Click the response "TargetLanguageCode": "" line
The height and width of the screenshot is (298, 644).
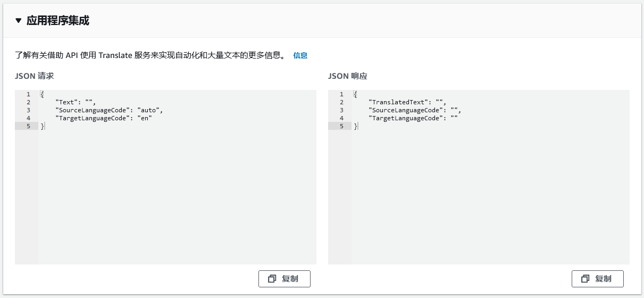[x=413, y=118]
